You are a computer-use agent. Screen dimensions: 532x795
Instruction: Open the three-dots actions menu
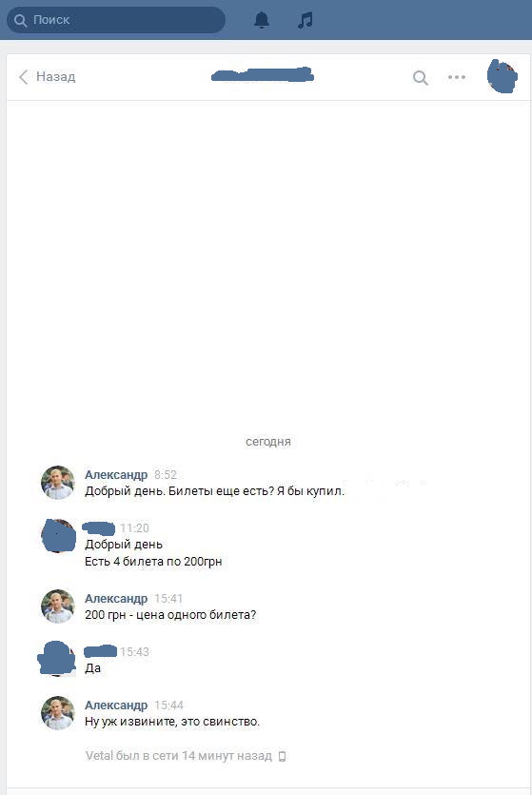click(457, 77)
